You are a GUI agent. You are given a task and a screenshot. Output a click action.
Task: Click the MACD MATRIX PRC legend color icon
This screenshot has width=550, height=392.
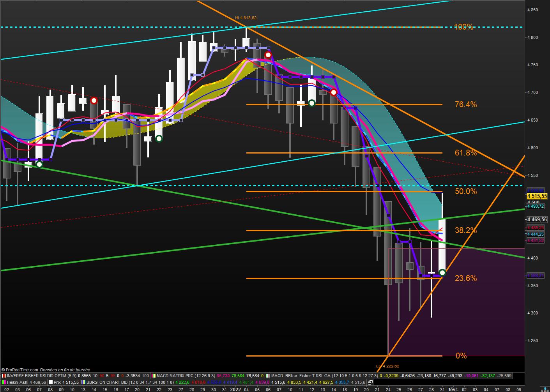tap(153, 376)
